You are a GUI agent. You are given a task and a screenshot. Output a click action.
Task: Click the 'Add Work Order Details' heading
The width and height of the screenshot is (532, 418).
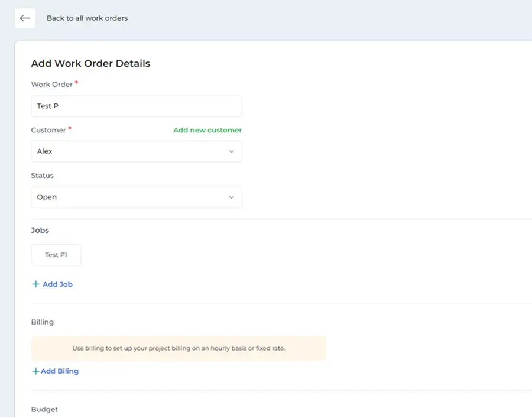[90, 64]
